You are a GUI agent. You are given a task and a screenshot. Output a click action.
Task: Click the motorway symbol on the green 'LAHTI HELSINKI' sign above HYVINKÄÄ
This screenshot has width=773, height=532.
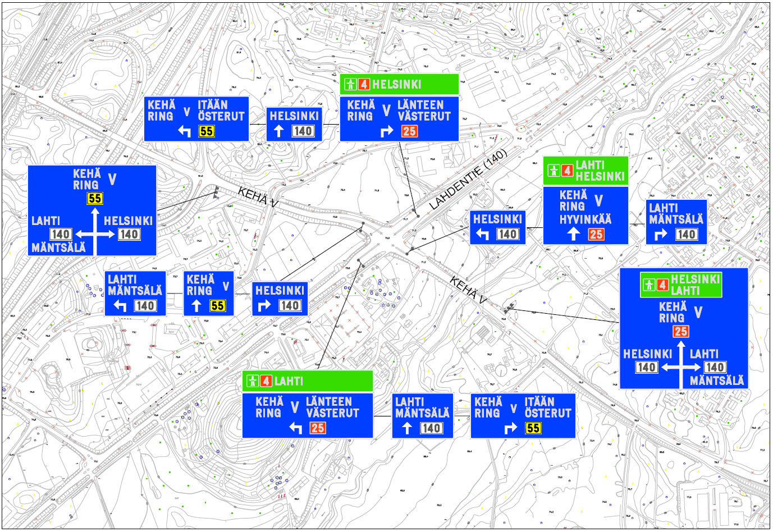554,171
